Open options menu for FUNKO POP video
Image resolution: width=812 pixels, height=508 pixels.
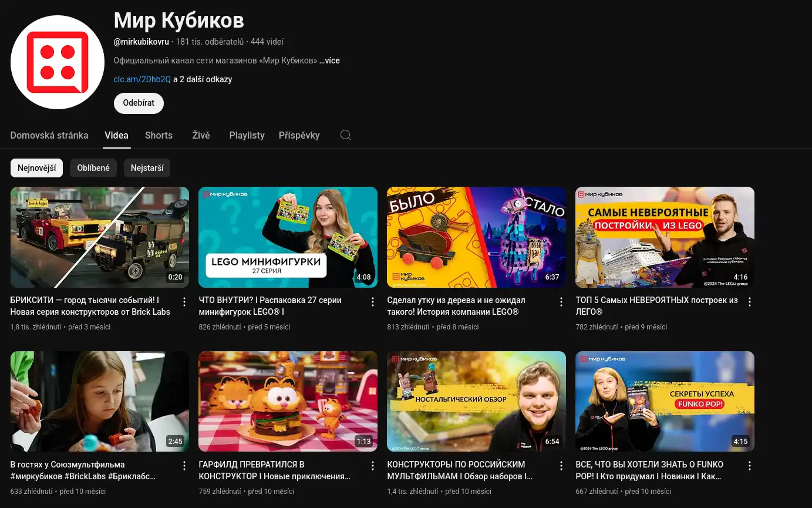[750, 466]
